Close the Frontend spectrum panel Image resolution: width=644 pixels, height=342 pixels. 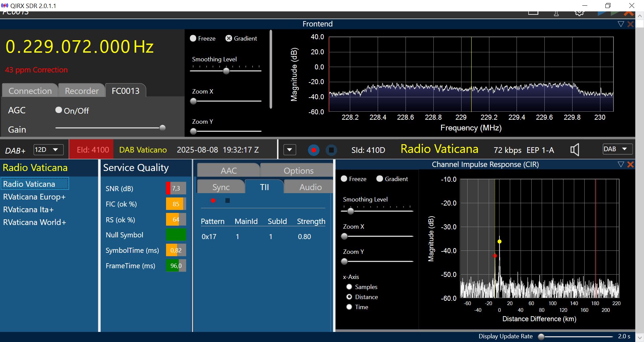click(631, 24)
